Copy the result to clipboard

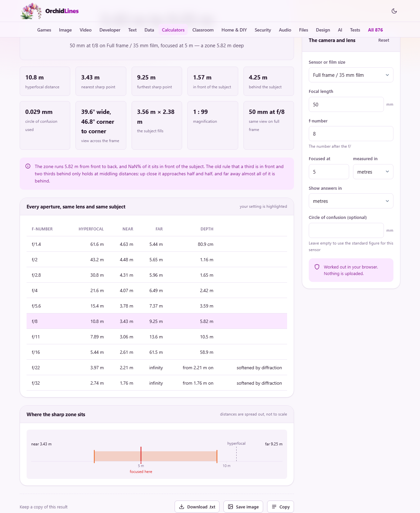pos(280,507)
